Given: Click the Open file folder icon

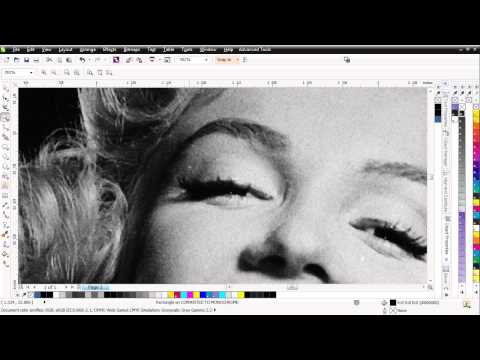Looking at the screenshot, I should pos(17,60).
